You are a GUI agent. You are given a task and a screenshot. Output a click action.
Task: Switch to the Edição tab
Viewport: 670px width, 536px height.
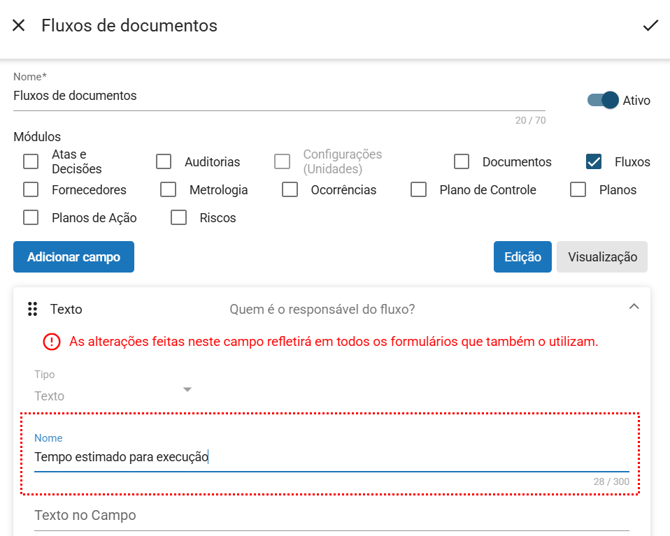pos(522,257)
